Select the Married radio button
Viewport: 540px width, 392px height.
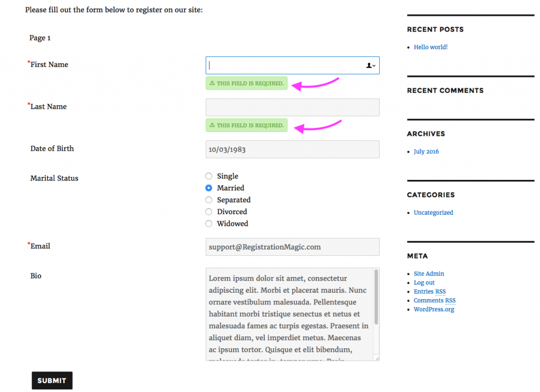click(x=209, y=188)
